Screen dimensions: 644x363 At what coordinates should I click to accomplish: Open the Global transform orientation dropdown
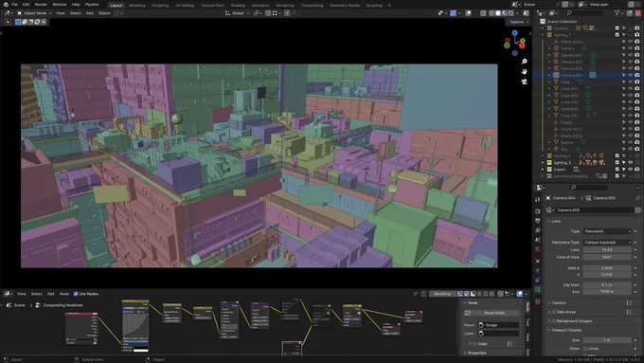point(238,13)
